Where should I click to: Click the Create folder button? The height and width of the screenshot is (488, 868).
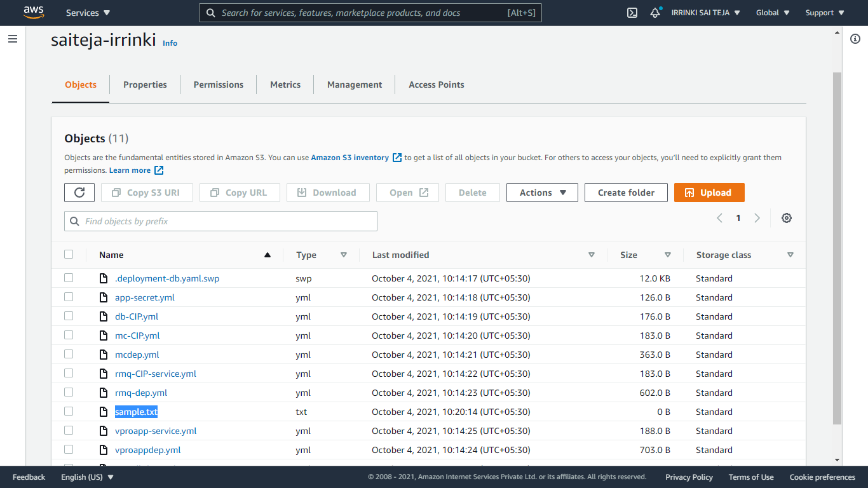click(x=626, y=193)
